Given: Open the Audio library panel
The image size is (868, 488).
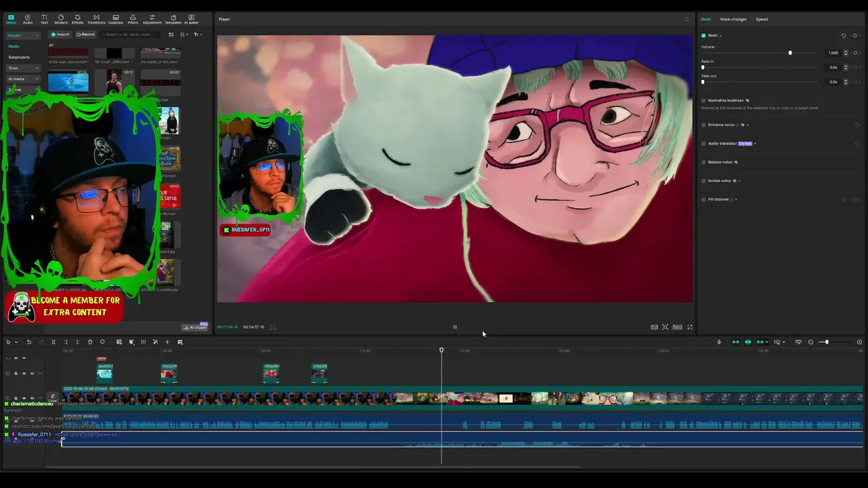Looking at the screenshot, I should tap(27, 18).
